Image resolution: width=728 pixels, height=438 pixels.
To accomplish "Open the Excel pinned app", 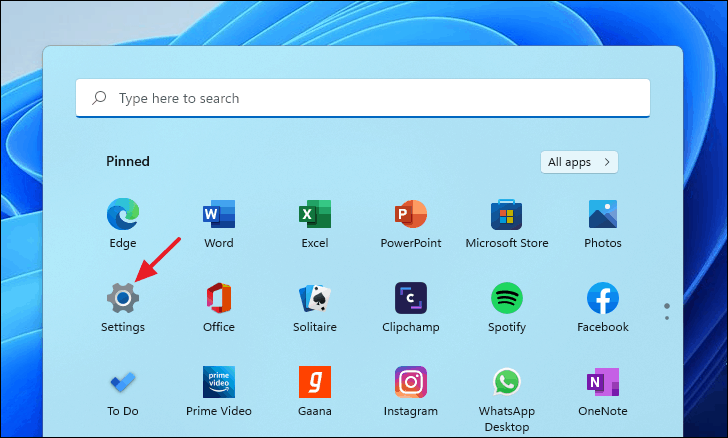I will click(x=315, y=214).
